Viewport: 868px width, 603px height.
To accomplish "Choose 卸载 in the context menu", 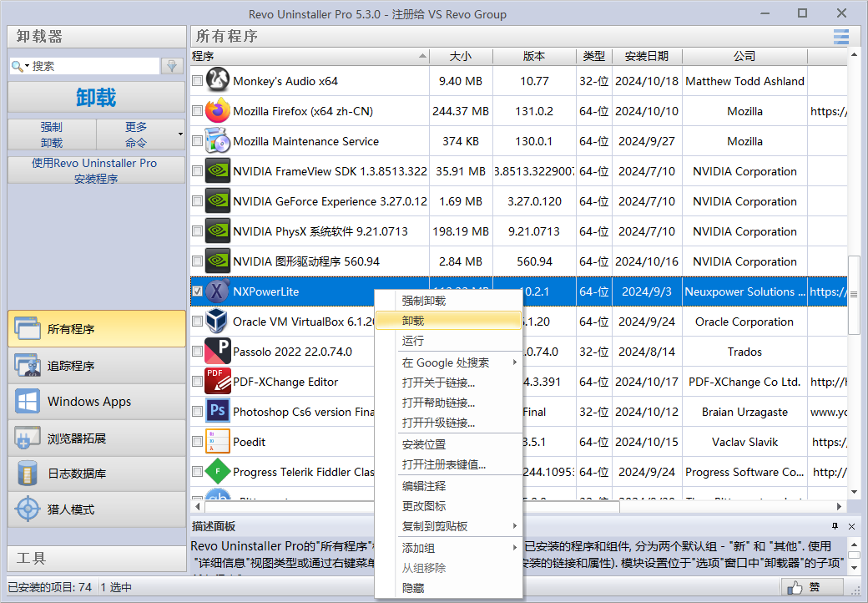I will tap(449, 321).
